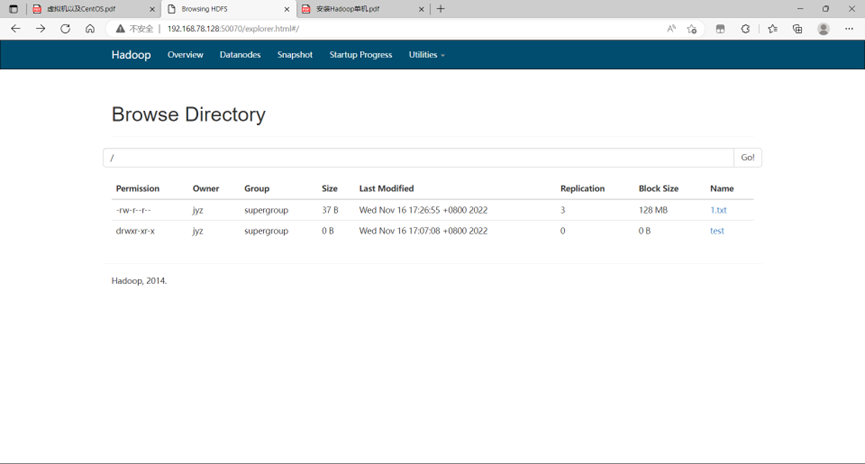Viewport: 865px width, 464px height.
Task: Click the Size column header
Action: tap(329, 189)
